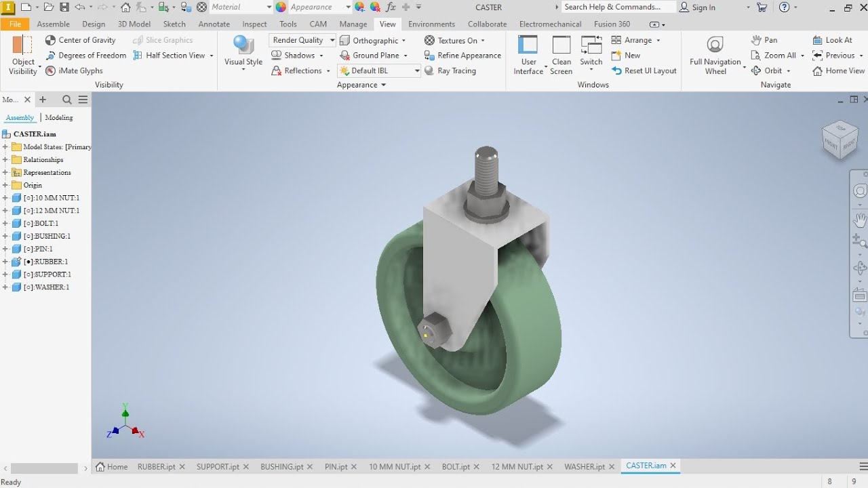
Task: Toggle Ray Tracing on
Action: [x=450, y=70]
